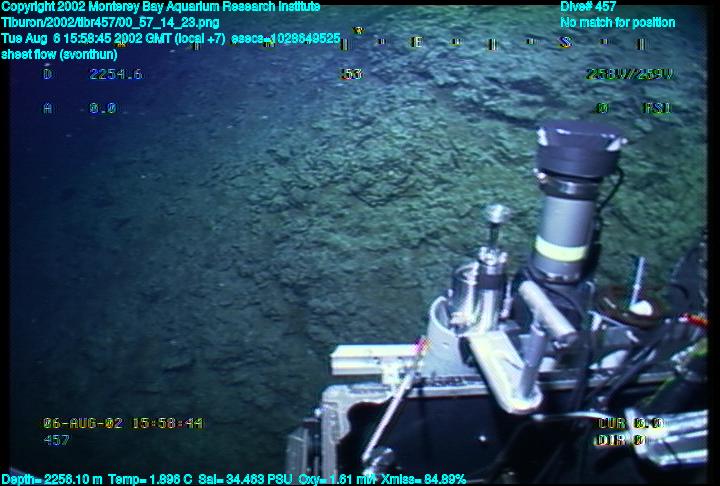The image size is (720, 486).
Task: Click the CUR 0.0 readout
Action: (x=630, y=423)
